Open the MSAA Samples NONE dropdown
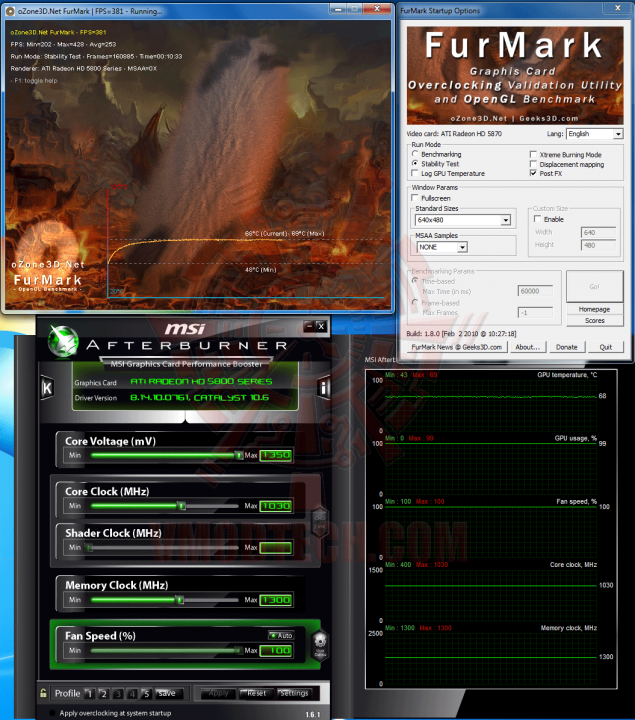 (x=442, y=247)
